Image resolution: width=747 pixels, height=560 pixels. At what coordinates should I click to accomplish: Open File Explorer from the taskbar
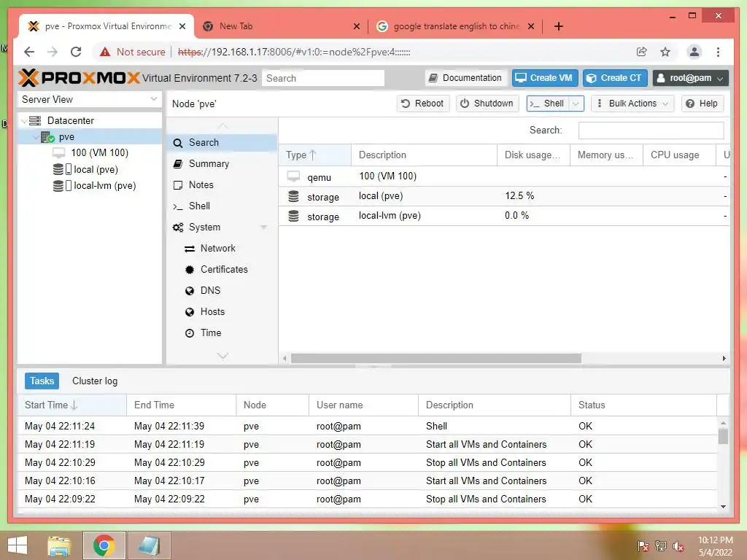pyautogui.click(x=59, y=545)
